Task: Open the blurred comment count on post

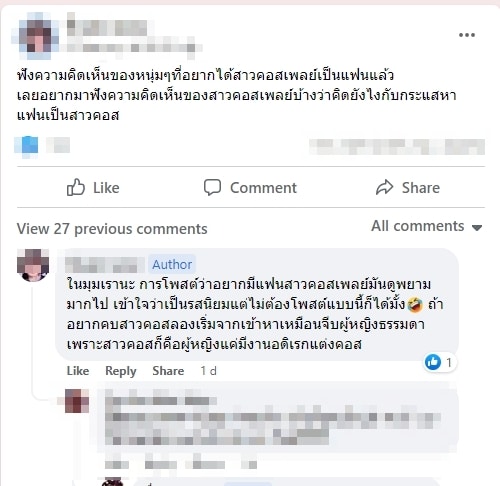Action: (397, 147)
